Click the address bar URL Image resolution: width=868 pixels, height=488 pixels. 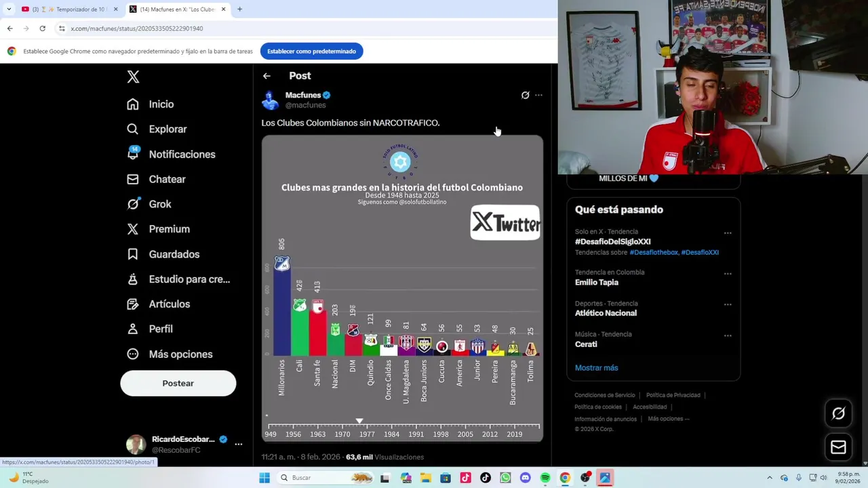[x=137, y=28]
